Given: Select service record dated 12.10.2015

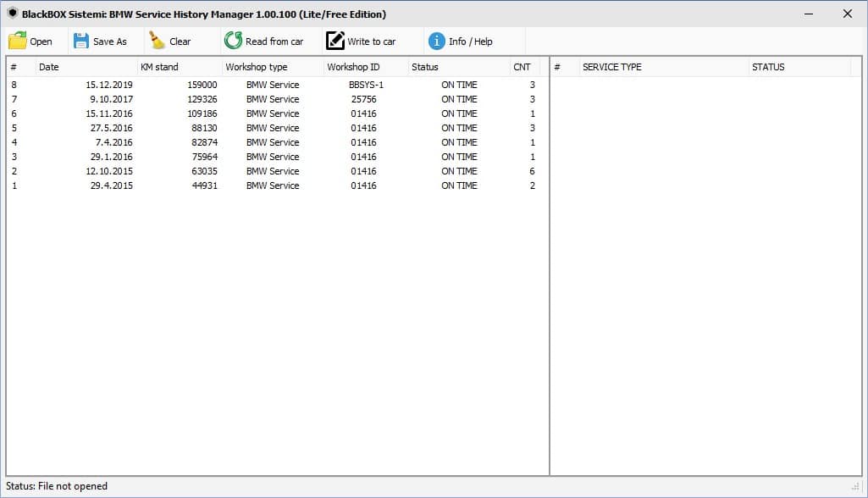Looking at the screenshot, I should coord(109,171).
